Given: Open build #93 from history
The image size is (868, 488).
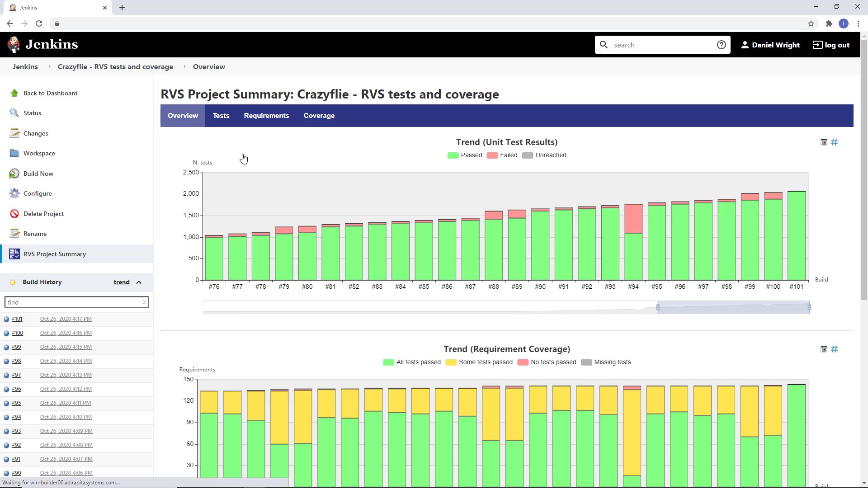Looking at the screenshot, I should click(x=16, y=431).
